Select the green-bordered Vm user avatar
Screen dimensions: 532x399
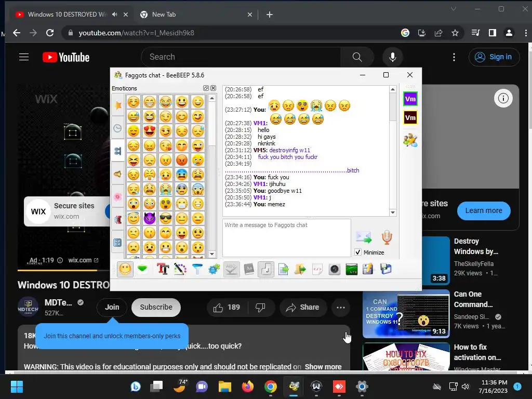(x=410, y=99)
